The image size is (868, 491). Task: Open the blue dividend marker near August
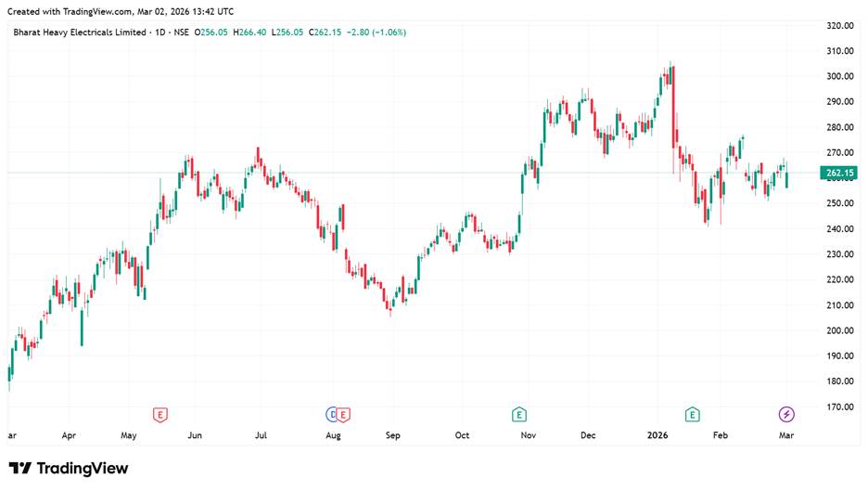tap(332, 414)
